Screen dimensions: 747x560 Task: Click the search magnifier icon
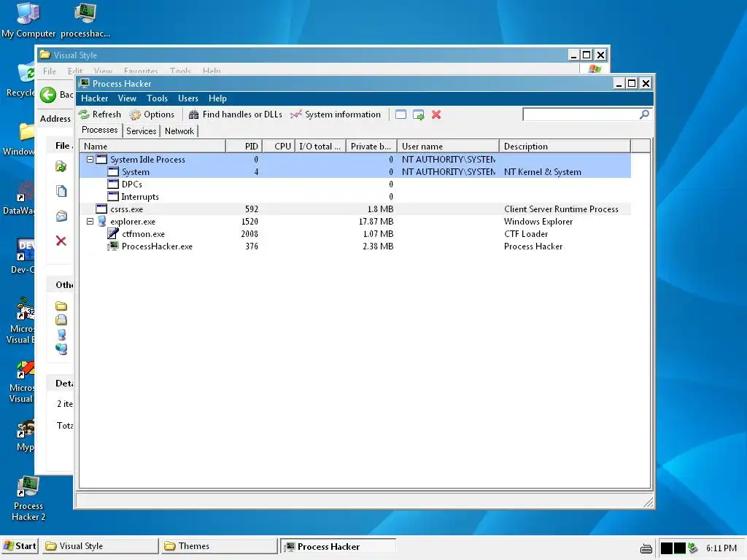644,114
